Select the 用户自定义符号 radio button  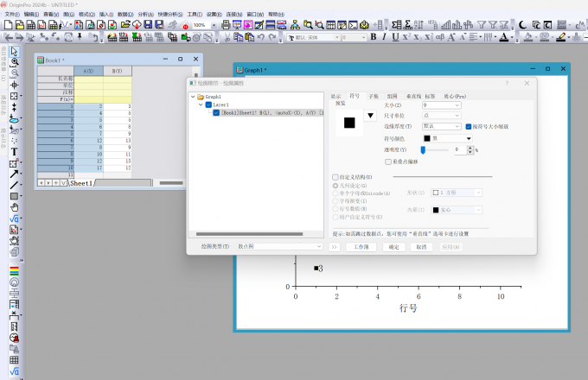[x=336, y=217]
